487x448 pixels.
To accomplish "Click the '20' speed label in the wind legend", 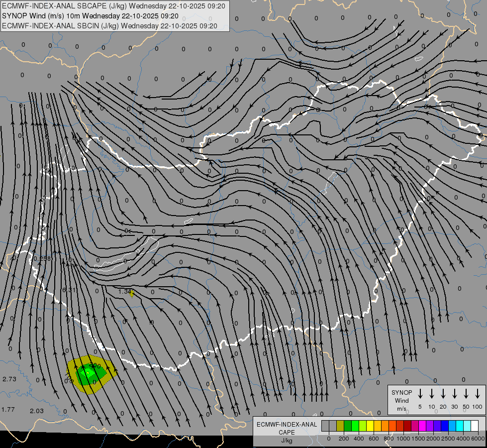I will (443, 407).
